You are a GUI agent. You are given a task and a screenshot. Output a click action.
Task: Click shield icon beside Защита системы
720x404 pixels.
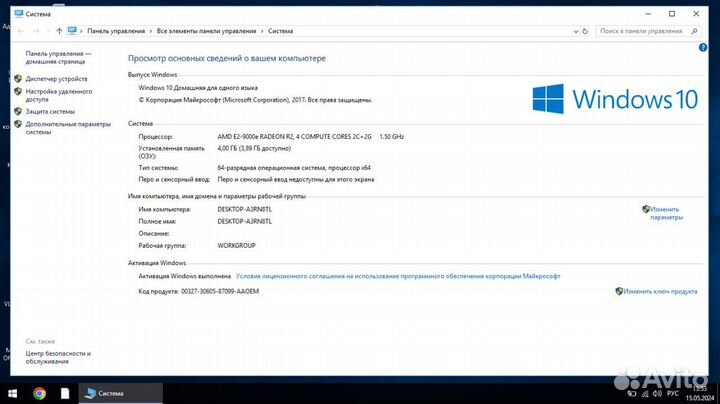18,112
